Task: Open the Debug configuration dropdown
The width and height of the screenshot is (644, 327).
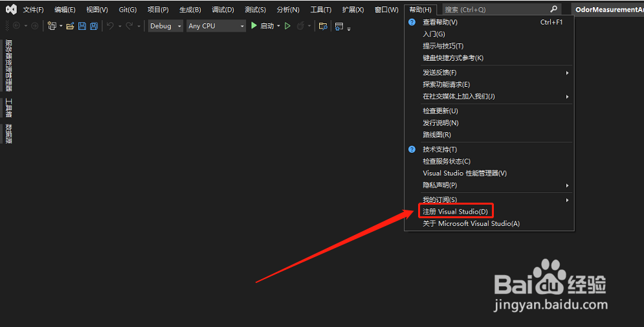Action: pos(166,26)
